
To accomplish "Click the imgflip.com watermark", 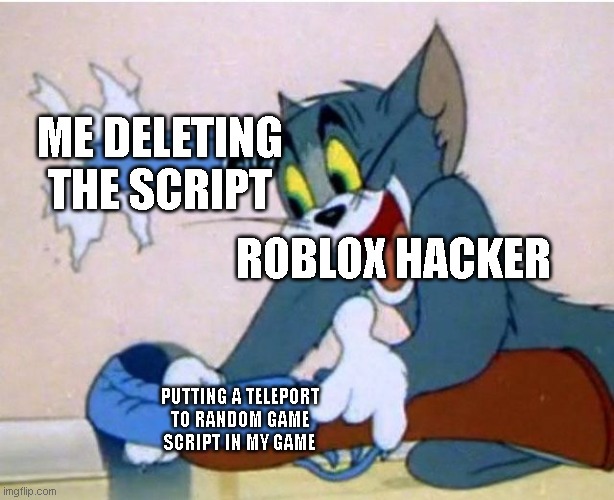I will click(x=29, y=491).
